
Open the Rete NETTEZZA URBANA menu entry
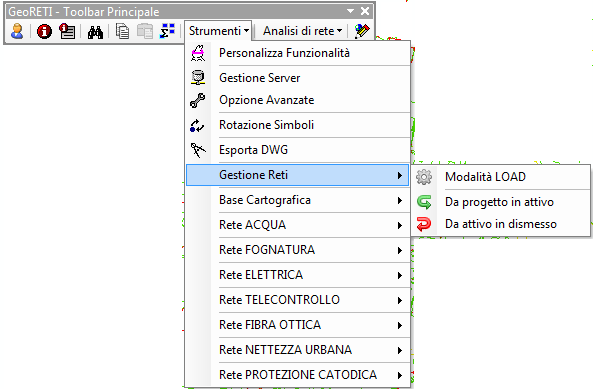coord(298,350)
